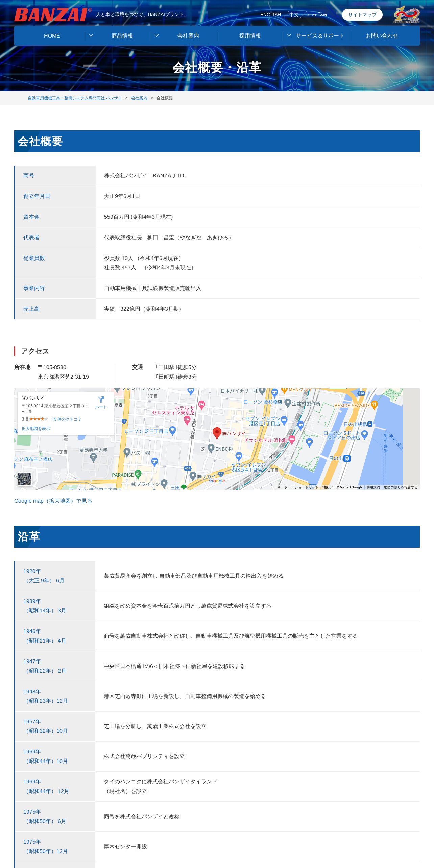Click the サイトマップ button
Screen dimensions: 434x868
pyautogui.click(x=362, y=15)
